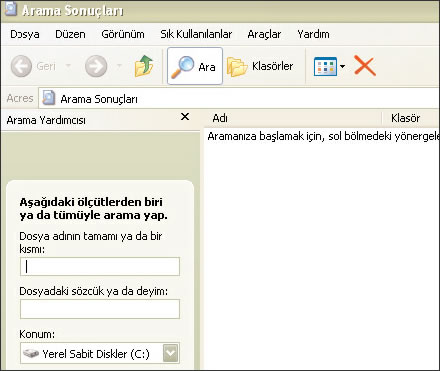Screen dimensions: 440x371
Task: Open the Sık Kullanılanlar menu
Action: point(196,34)
